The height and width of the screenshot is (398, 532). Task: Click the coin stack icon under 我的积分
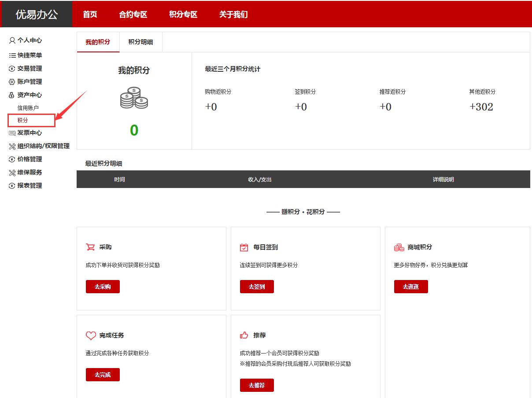[x=134, y=98]
